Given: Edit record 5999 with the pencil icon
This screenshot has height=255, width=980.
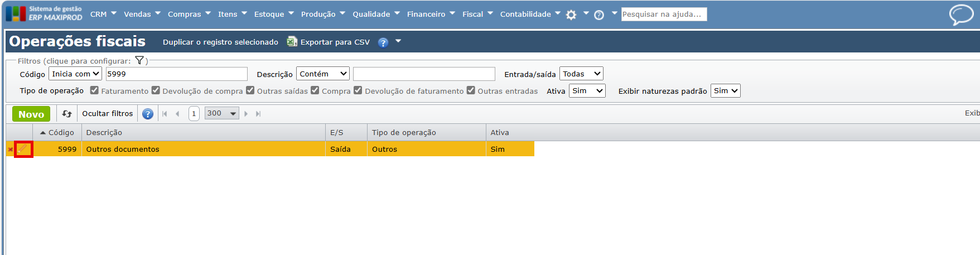Looking at the screenshot, I should [x=23, y=149].
